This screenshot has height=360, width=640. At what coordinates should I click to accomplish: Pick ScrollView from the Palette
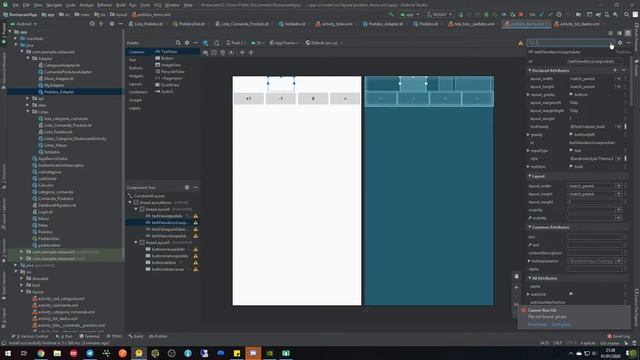167,85
